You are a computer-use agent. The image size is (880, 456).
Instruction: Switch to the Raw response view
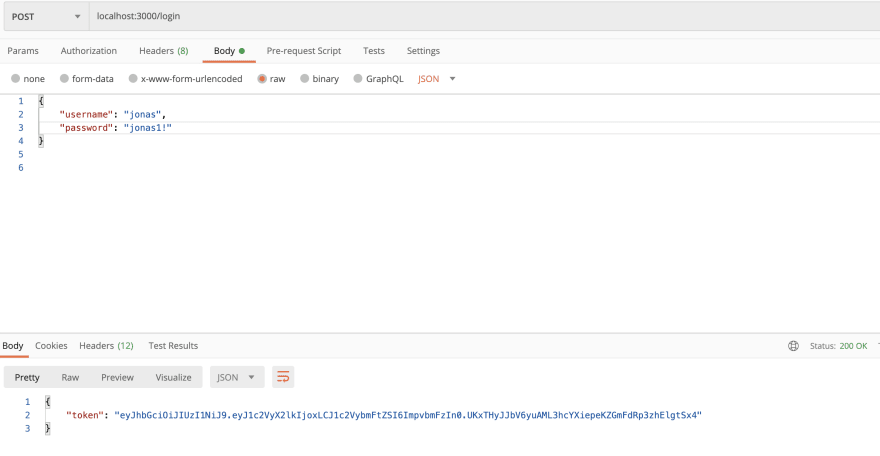70,377
